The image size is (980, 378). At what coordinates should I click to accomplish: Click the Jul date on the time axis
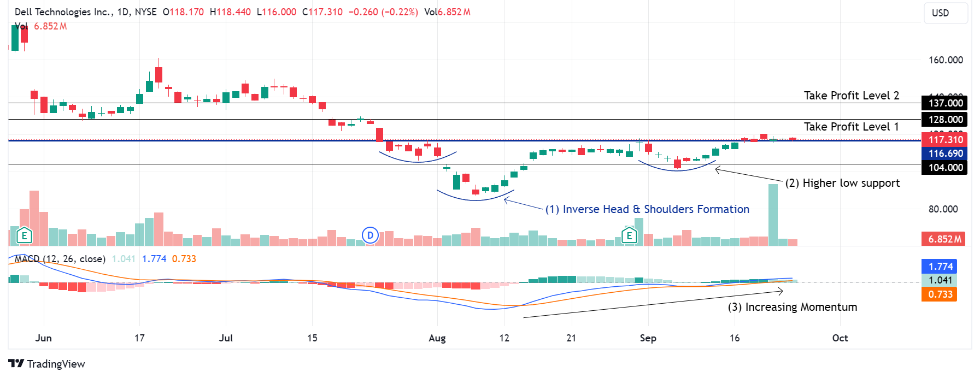point(226,338)
